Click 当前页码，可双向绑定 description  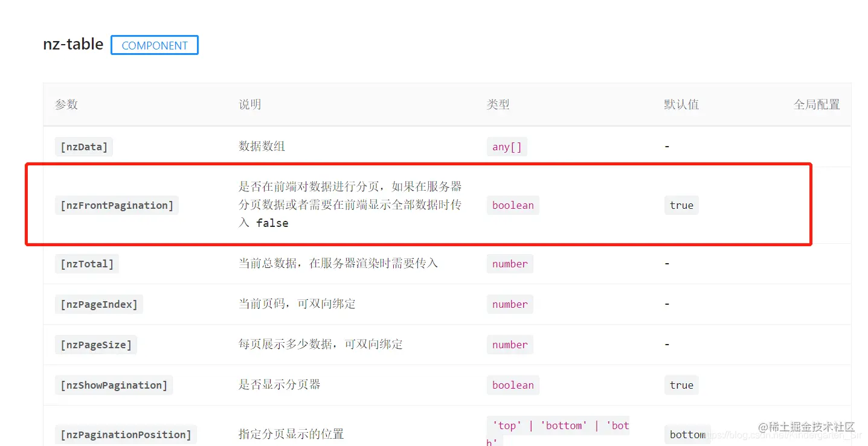tap(297, 304)
